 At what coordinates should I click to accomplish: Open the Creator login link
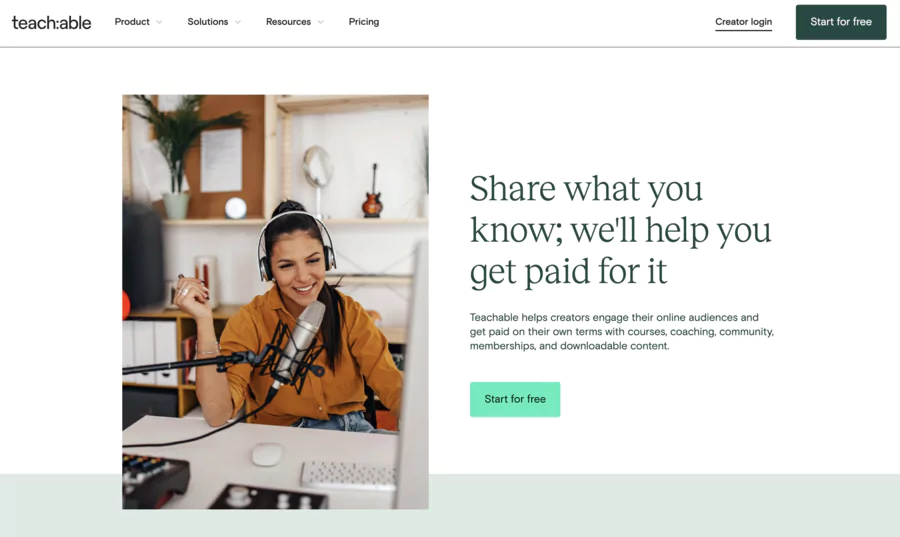[743, 22]
